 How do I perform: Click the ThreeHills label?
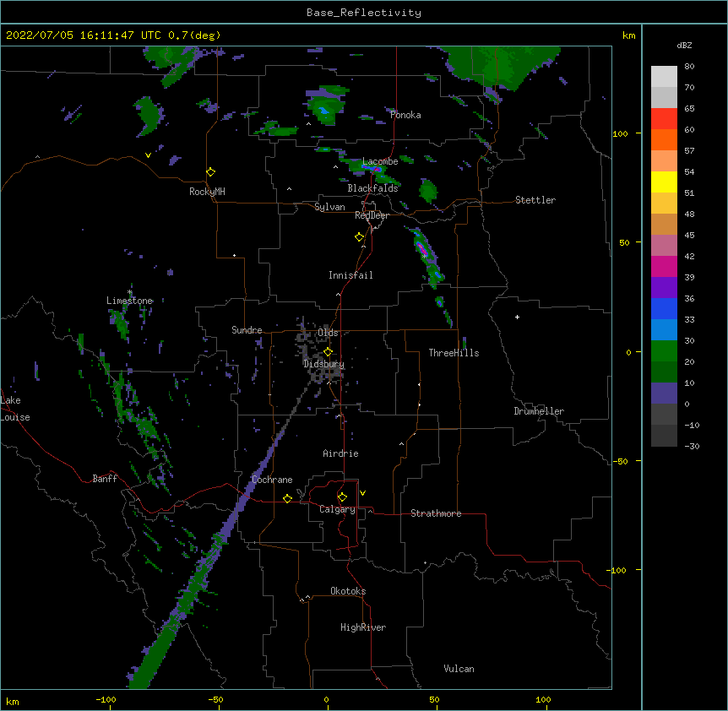(454, 353)
